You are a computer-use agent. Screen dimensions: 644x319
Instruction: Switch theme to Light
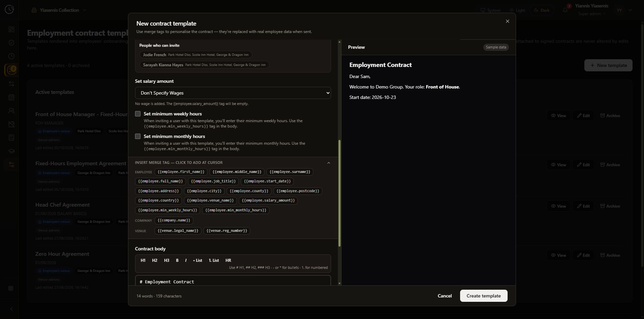[x=517, y=10]
